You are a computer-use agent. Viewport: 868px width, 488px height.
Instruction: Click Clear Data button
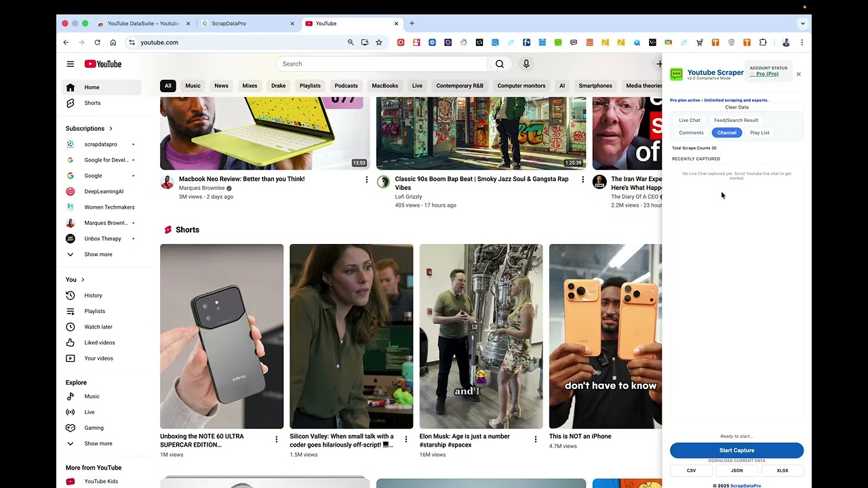(736, 107)
